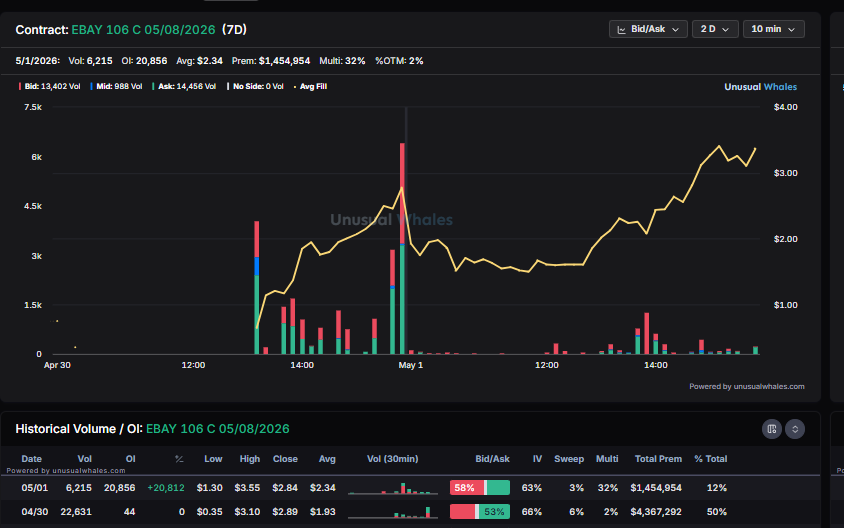Click the Unusual Whales logo above chart
Image resolution: width=844 pixels, height=528 pixels.
tap(760, 87)
